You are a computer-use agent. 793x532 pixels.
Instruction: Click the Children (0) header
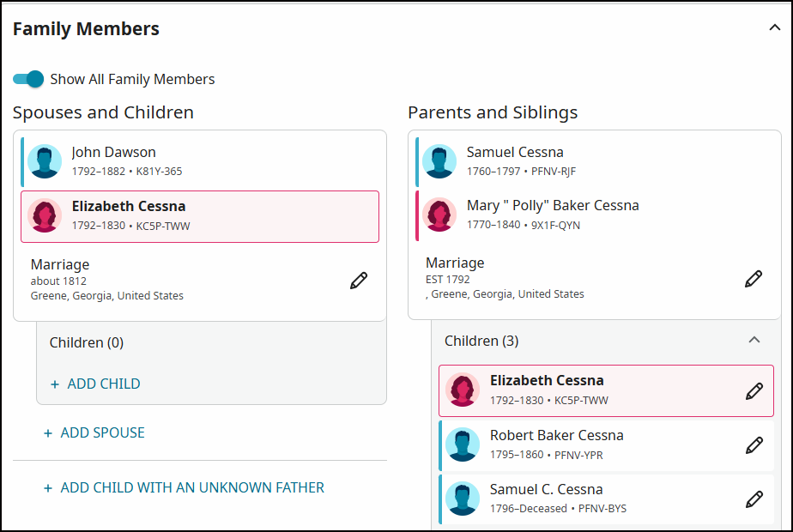pos(87,342)
